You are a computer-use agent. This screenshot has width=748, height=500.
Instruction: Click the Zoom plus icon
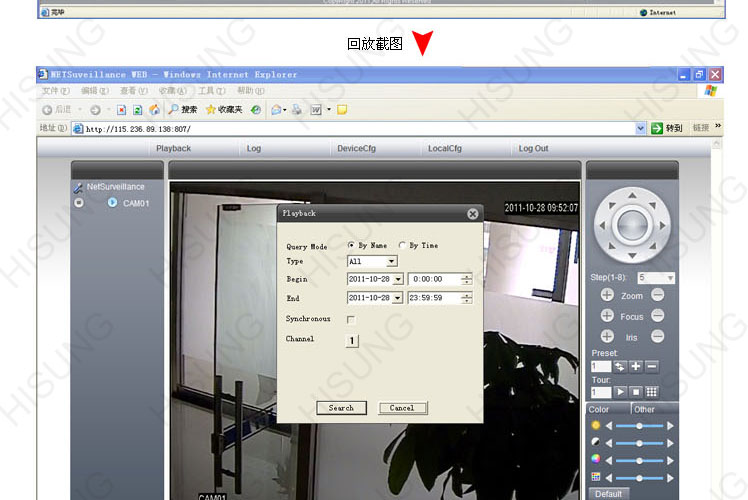pyautogui.click(x=607, y=295)
